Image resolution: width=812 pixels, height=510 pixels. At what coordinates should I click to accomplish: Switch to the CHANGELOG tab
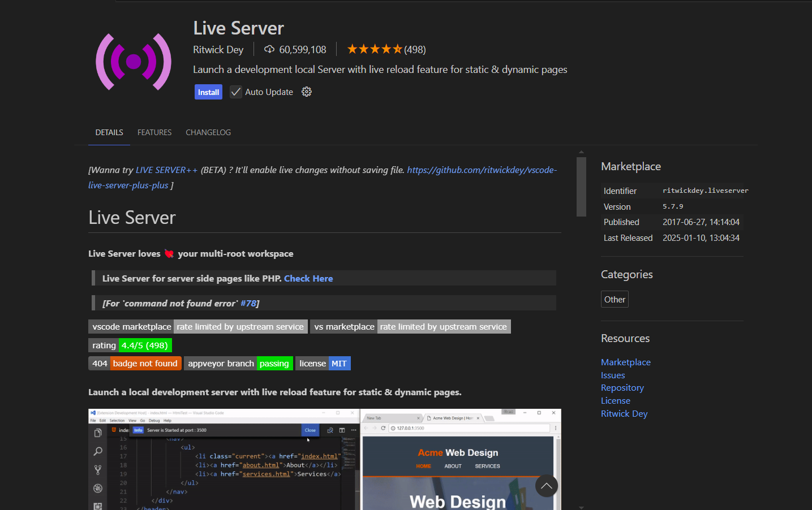tap(208, 132)
